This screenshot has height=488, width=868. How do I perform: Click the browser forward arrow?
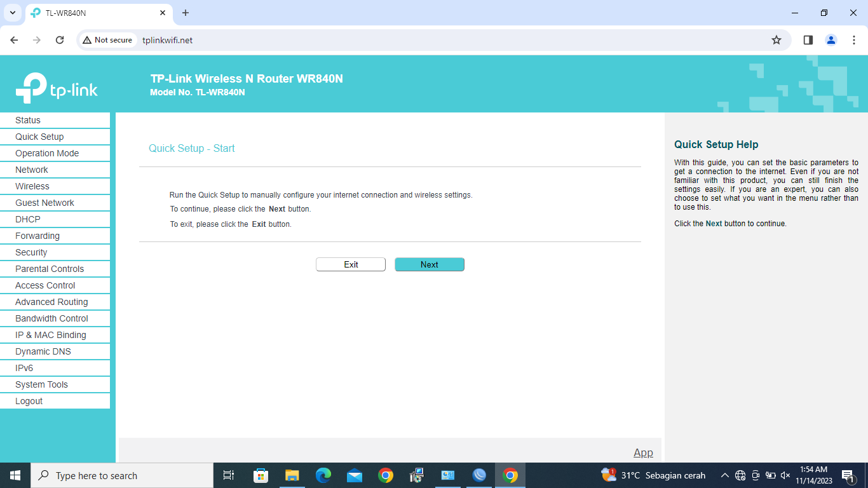click(x=37, y=40)
